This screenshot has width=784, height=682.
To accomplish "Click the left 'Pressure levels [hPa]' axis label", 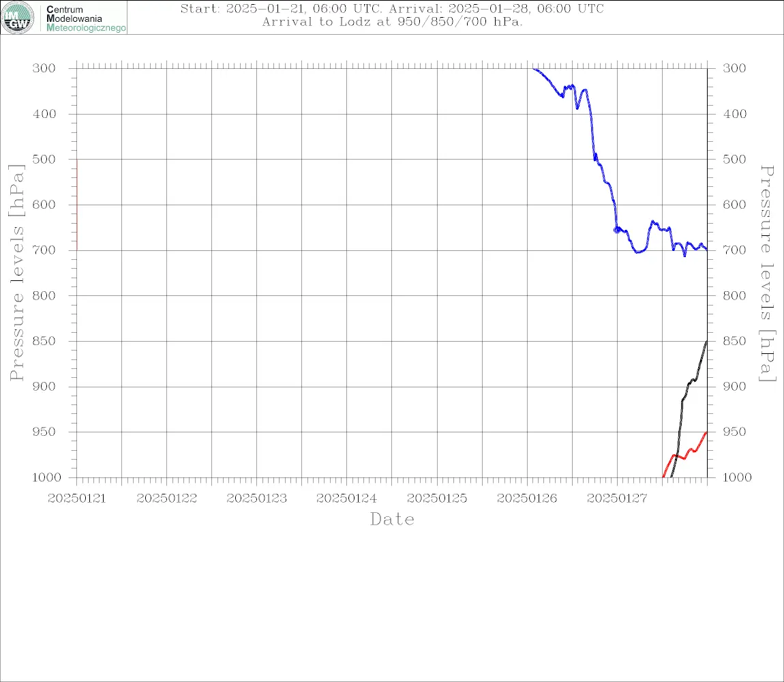I will coord(16,273).
